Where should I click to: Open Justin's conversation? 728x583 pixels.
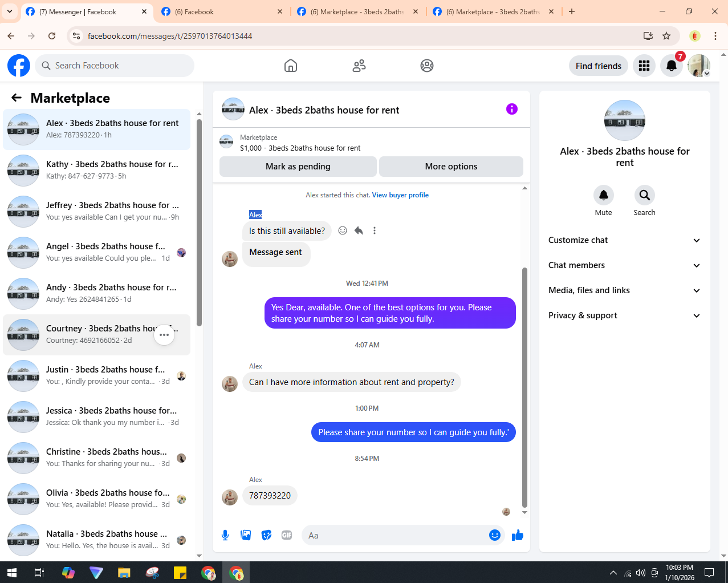point(97,376)
